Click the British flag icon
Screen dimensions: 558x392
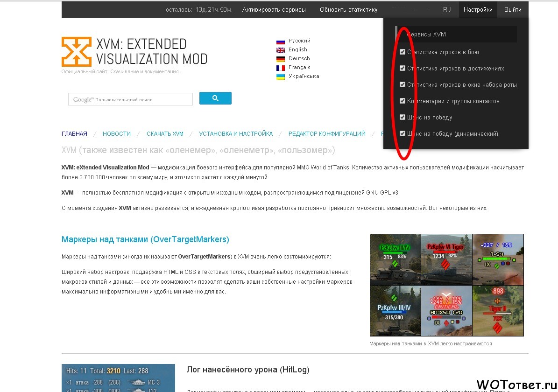(281, 50)
